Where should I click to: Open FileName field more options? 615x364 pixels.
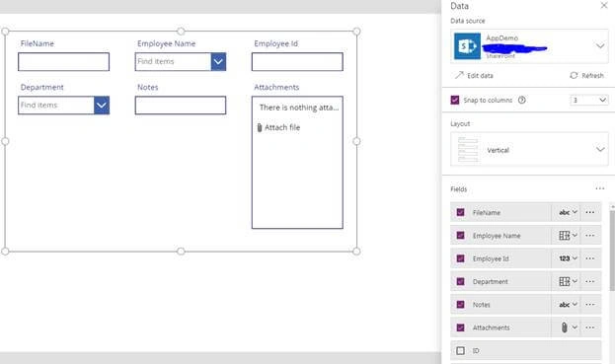point(590,212)
